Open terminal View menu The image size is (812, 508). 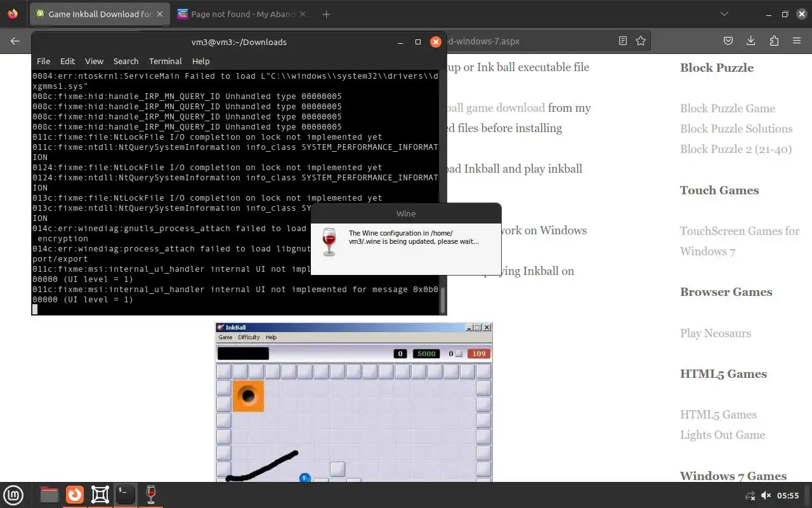click(x=94, y=61)
